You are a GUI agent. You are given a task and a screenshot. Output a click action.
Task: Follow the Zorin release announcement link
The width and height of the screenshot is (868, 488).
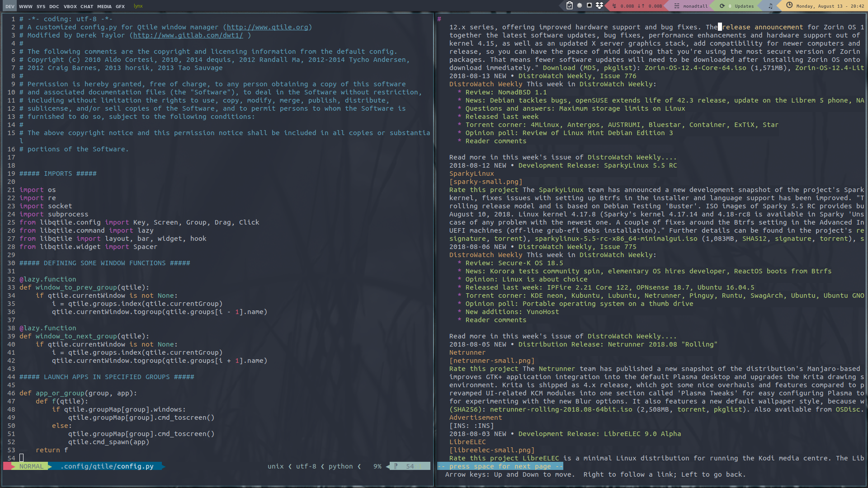(763, 27)
